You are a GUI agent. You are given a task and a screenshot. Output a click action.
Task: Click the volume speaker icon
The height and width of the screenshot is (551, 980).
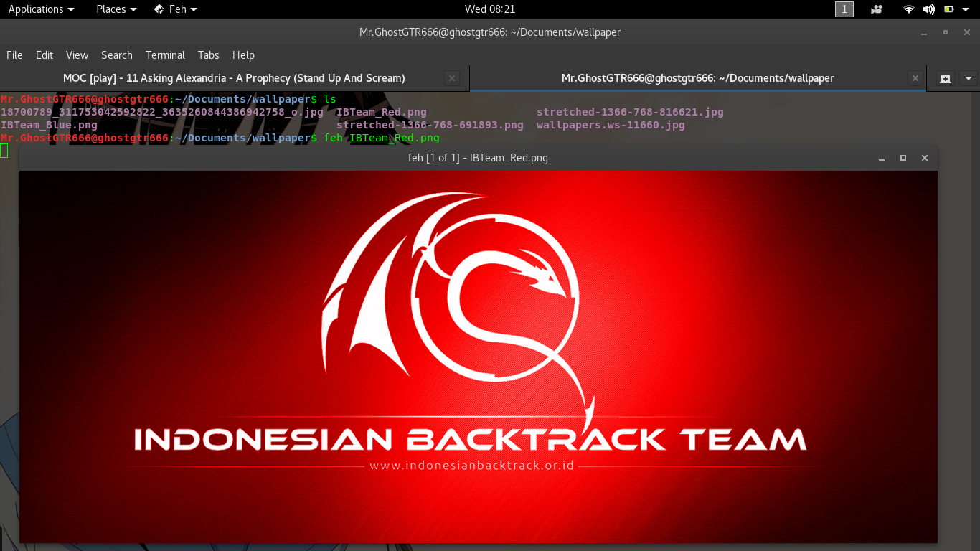929,9
